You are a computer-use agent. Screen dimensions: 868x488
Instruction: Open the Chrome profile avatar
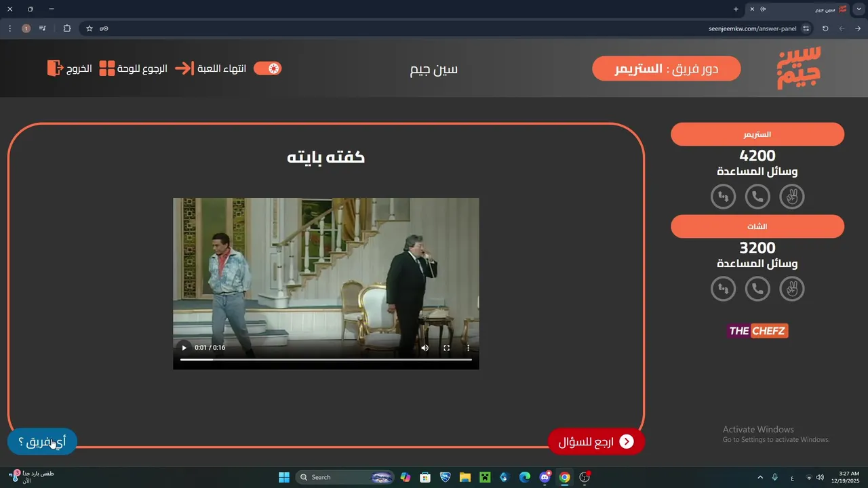tap(26, 28)
